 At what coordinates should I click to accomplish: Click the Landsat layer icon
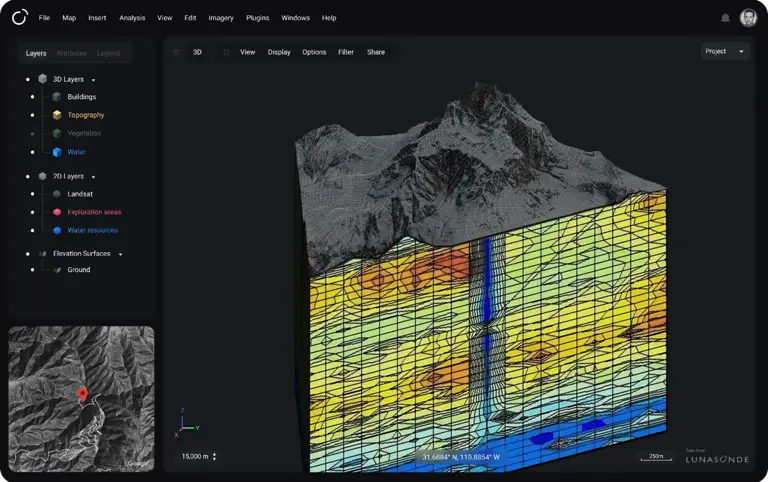[57, 194]
